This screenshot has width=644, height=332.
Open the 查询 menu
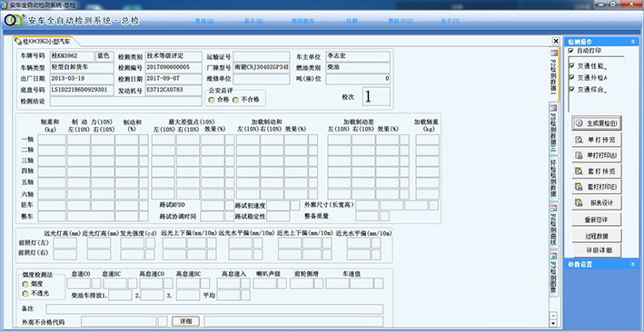click(x=204, y=21)
